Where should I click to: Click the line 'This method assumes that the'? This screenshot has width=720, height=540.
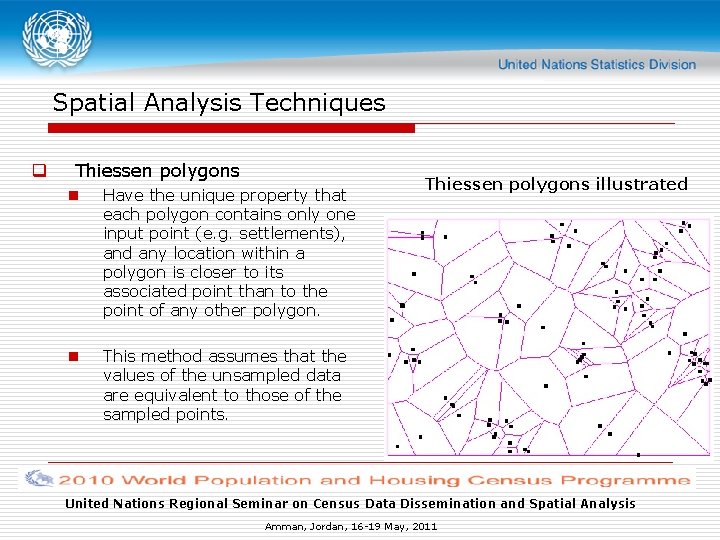pos(225,356)
